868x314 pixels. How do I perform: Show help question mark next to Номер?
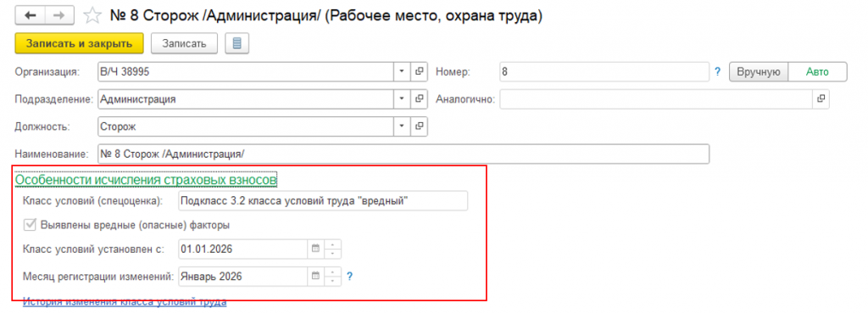click(718, 71)
